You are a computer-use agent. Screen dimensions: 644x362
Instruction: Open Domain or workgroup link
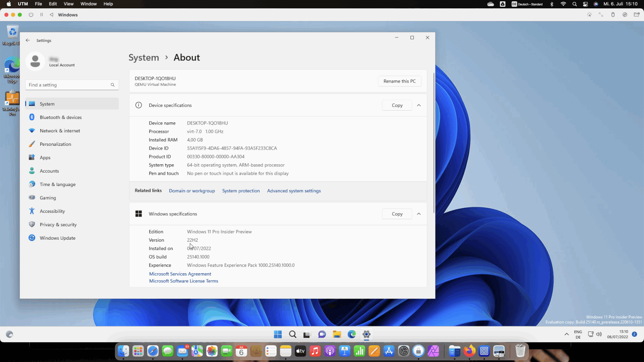pyautogui.click(x=192, y=191)
